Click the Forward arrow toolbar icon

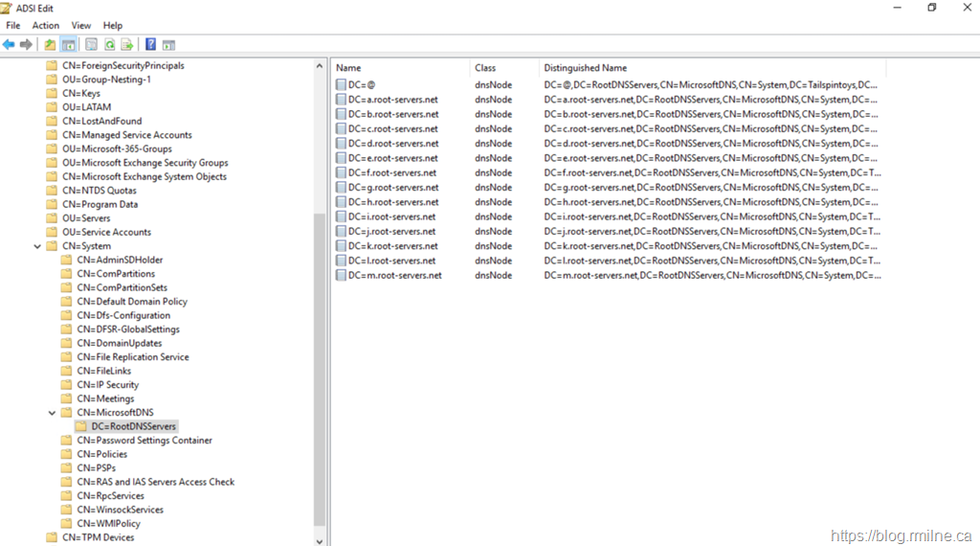coord(26,44)
